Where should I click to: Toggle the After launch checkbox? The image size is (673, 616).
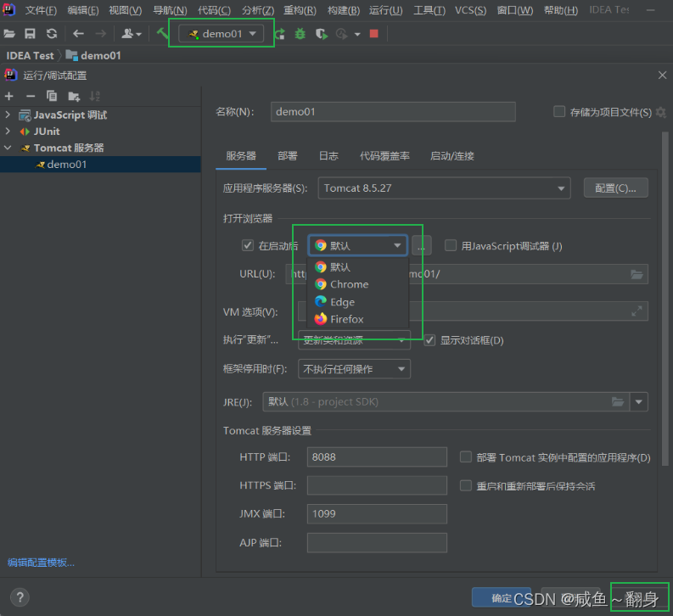click(248, 245)
